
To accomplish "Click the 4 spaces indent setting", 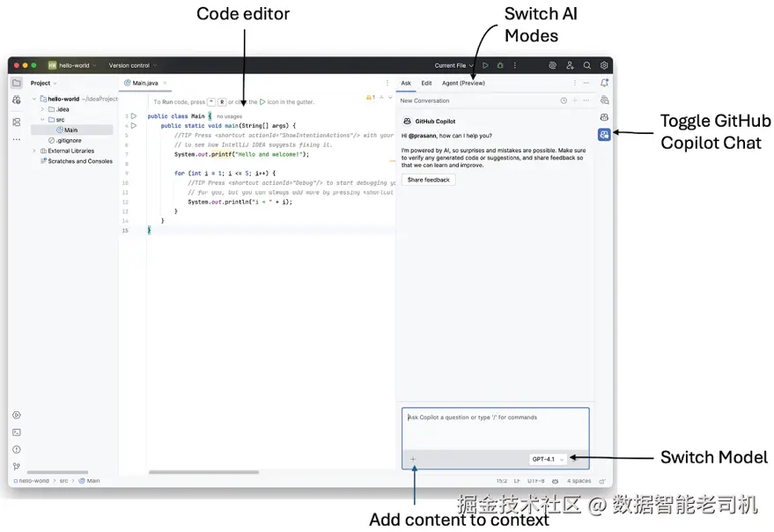I will click(579, 481).
